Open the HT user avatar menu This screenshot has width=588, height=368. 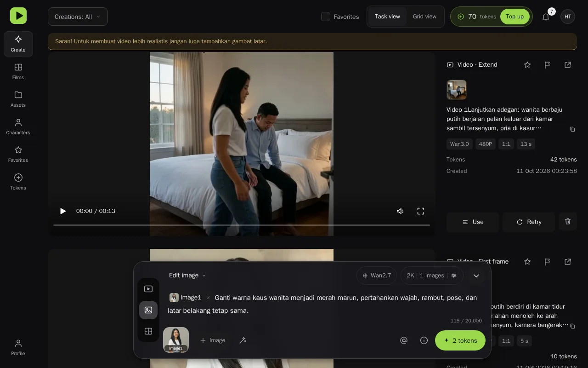click(568, 17)
